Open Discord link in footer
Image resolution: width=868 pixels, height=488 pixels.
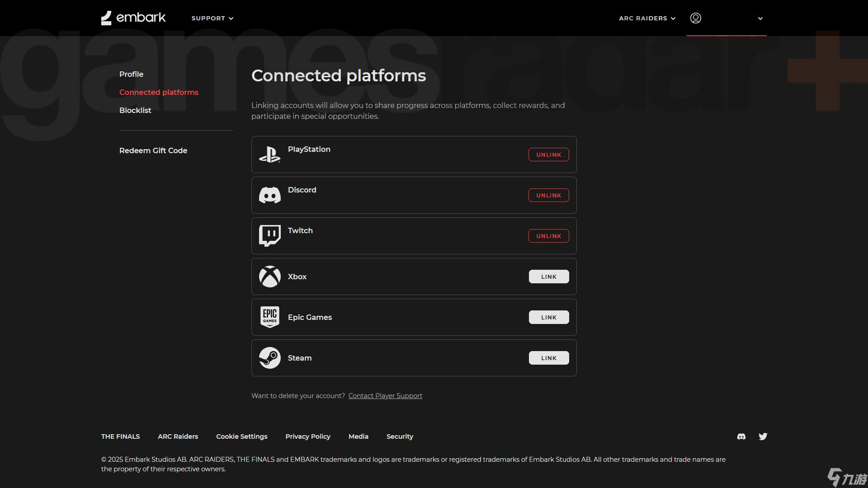[741, 436]
